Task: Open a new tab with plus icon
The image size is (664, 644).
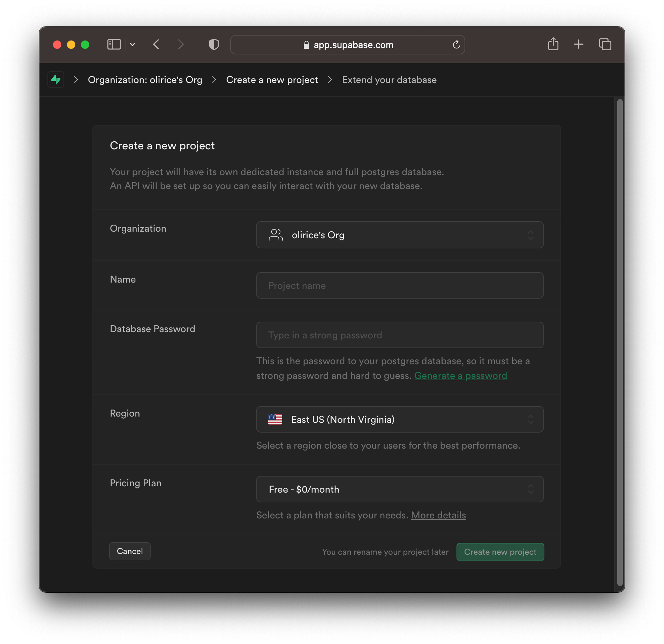Action: click(579, 44)
